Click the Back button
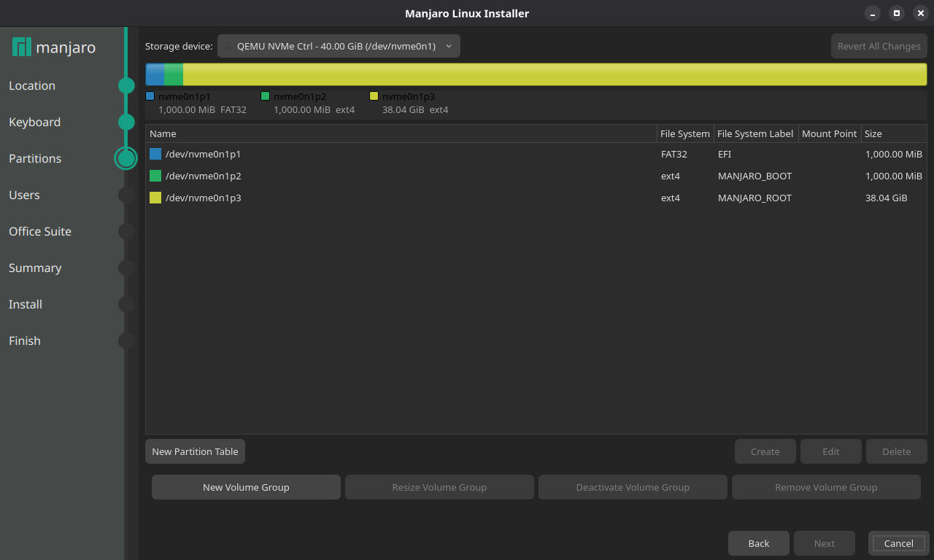This screenshot has width=934, height=560. pos(759,543)
